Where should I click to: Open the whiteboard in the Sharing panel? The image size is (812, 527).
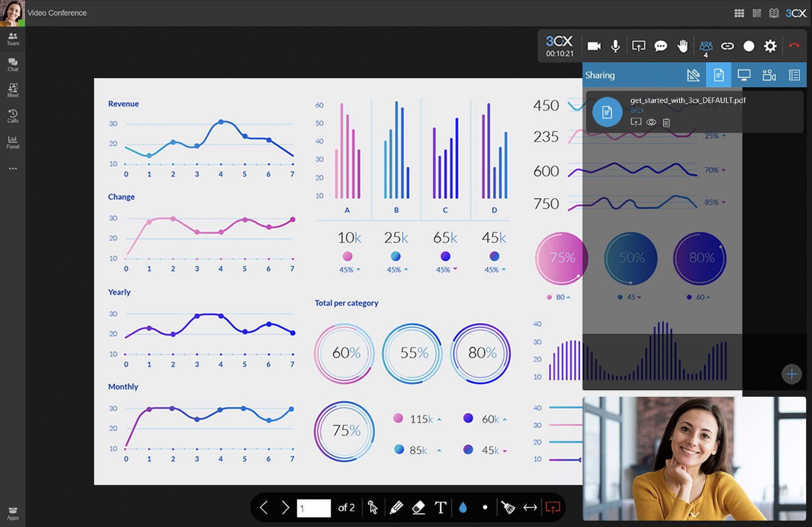[693, 74]
